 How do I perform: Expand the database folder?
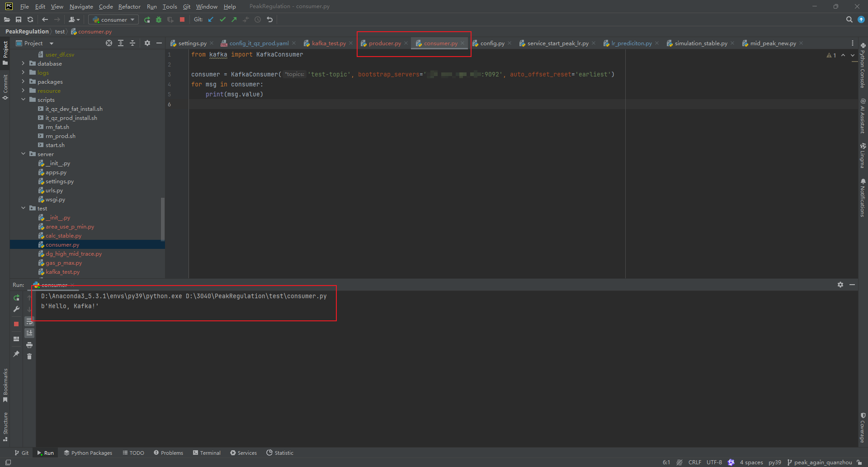[x=23, y=63]
